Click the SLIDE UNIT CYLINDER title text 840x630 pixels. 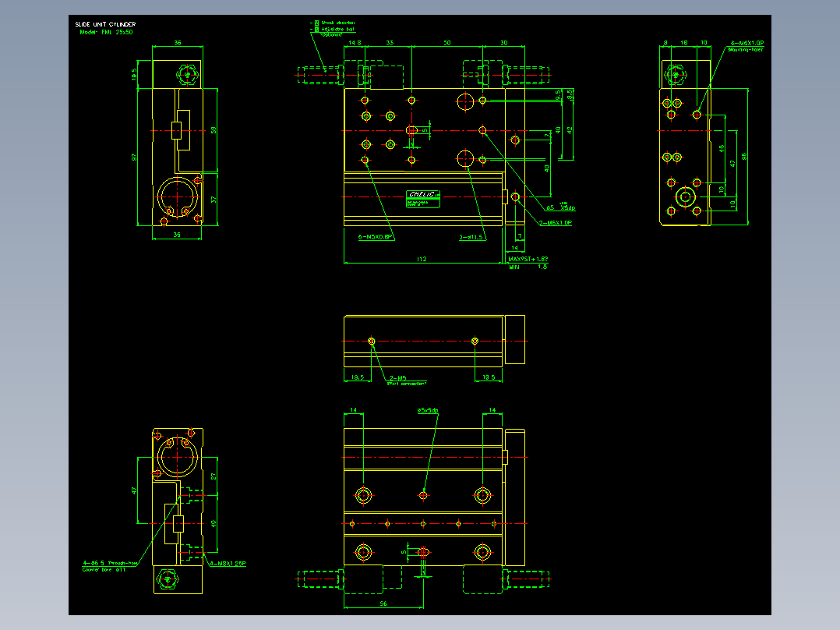[x=105, y=24]
